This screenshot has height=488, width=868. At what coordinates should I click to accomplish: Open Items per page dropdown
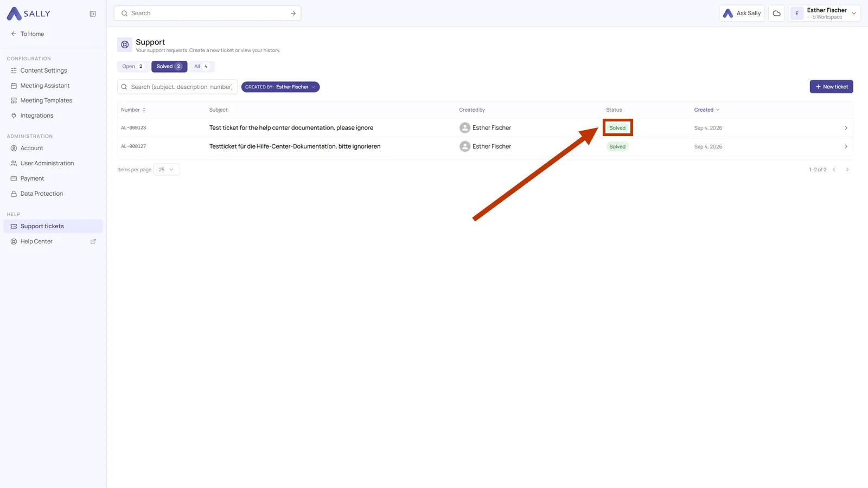[167, 170]
